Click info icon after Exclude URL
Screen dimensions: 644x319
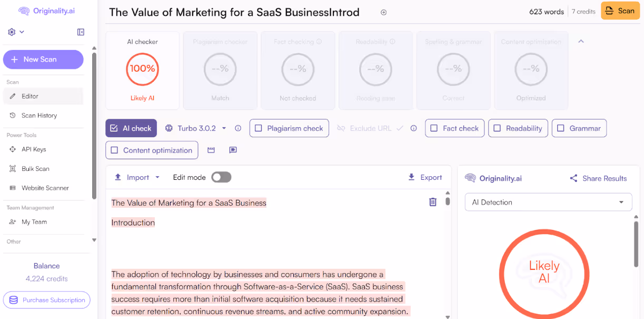(x=413, y=128)
